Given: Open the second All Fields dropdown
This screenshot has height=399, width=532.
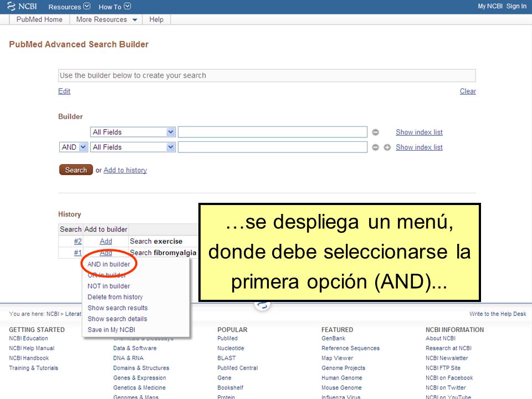Looking at the screenshot, I should click(x=132, y=147).
